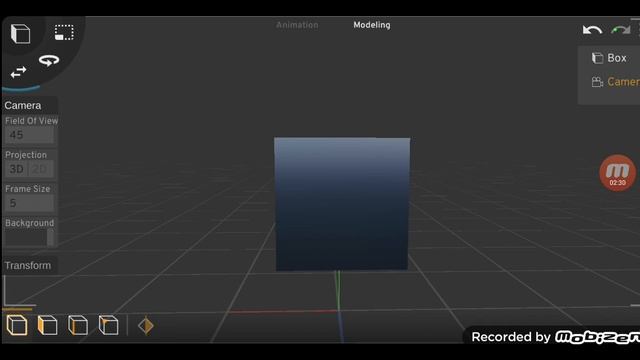Screen dimensions: 640x360
Task: Tap the camera icon in the object list
Action: 597,82
